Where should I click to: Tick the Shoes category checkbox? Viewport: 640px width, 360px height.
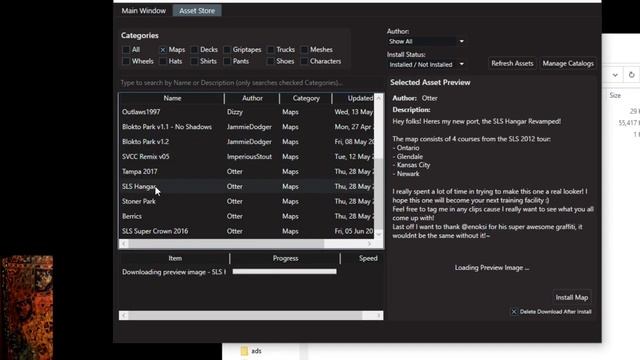click(x=271, y=61)
